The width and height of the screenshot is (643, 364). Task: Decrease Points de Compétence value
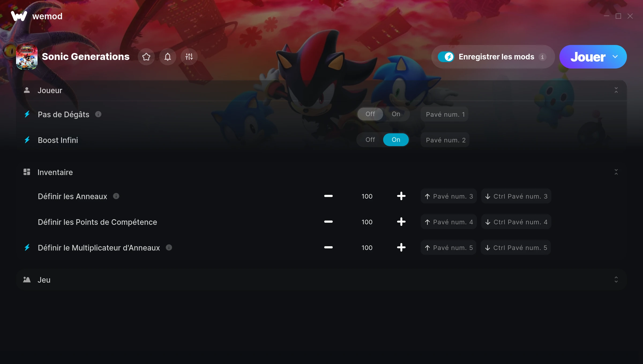(328, 222)
